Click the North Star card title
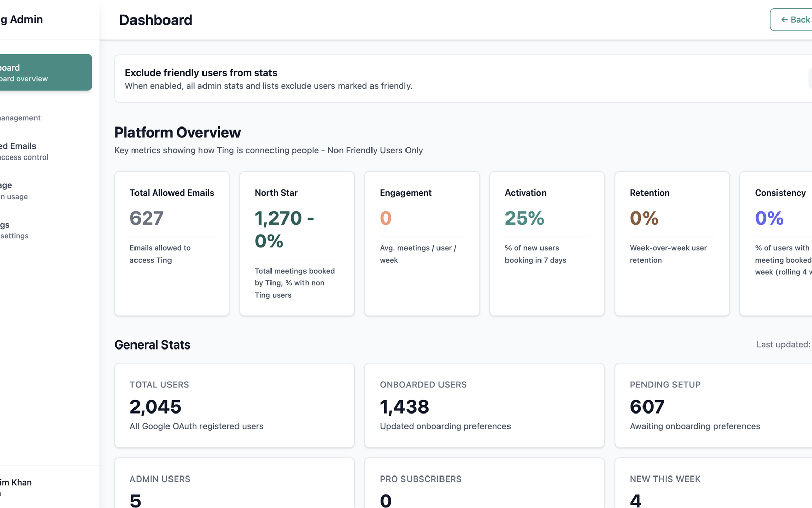Viewport: 812px width, 508px height. [276, 193]
